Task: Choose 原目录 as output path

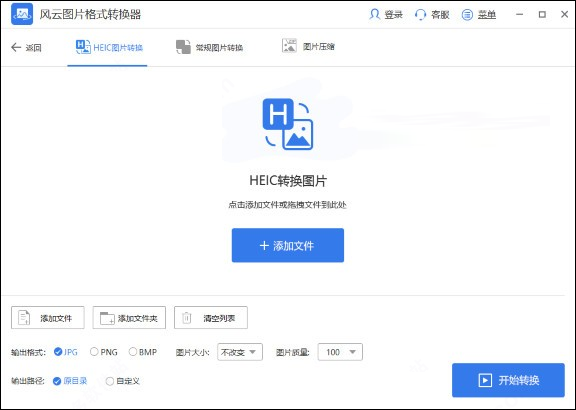Action: pos(70,381)
